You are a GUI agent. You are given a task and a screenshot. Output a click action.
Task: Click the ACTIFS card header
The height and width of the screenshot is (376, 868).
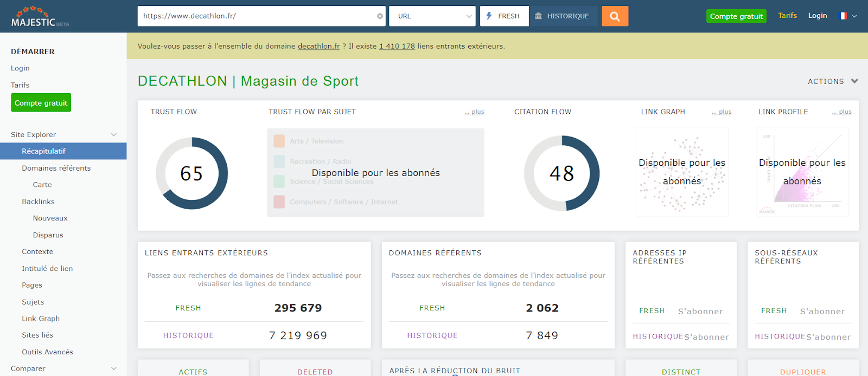click(193, 372)
